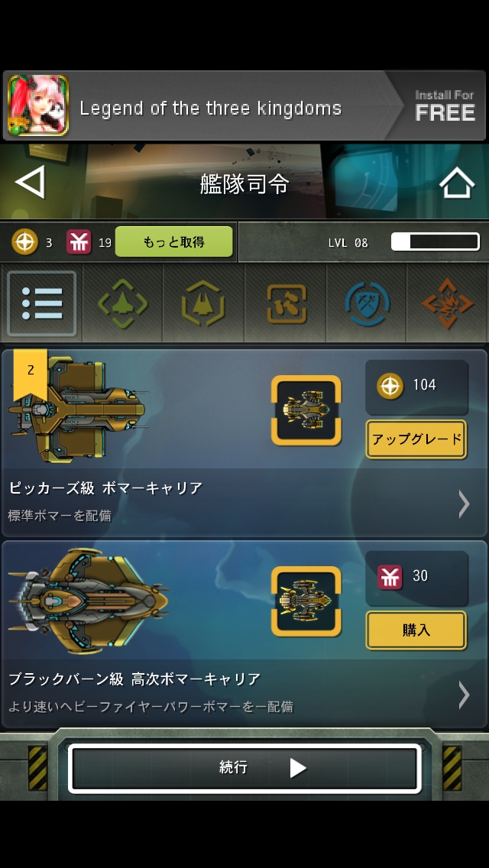Go to home via house icon
This screenshot has height=868, width=489.
tap(457, 183)
